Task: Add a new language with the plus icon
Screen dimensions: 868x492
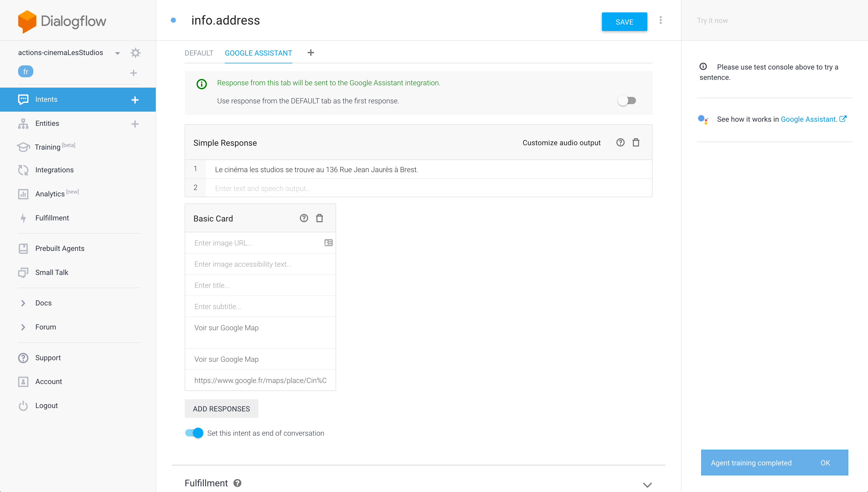Action: pos(134,73)
